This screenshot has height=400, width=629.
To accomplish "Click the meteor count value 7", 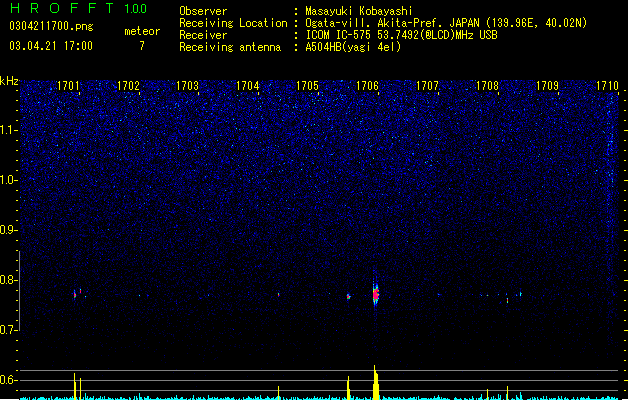I will click(142, 46).
